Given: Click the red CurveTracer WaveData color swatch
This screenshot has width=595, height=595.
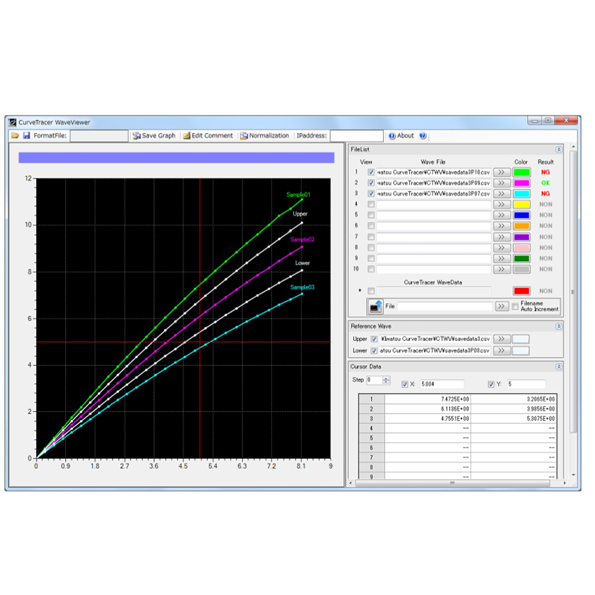Looking at the screenshot, I should coord(521,291).
